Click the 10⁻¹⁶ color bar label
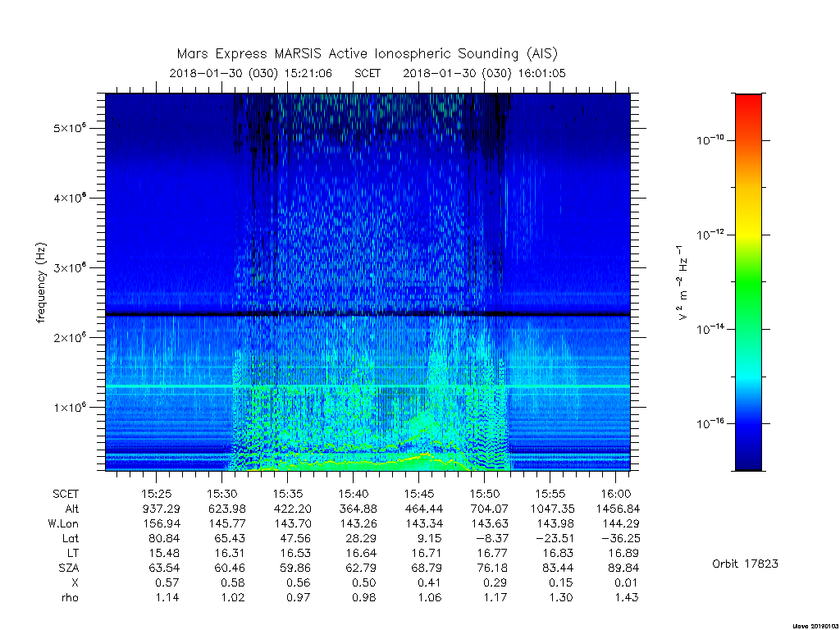Viewport: 840px width, 630px height. (710, 423)
